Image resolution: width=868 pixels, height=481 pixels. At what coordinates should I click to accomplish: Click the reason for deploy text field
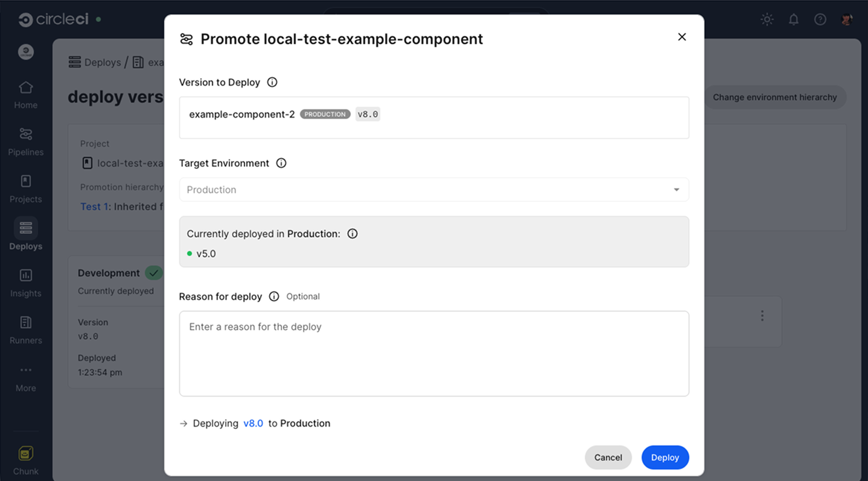433,352
